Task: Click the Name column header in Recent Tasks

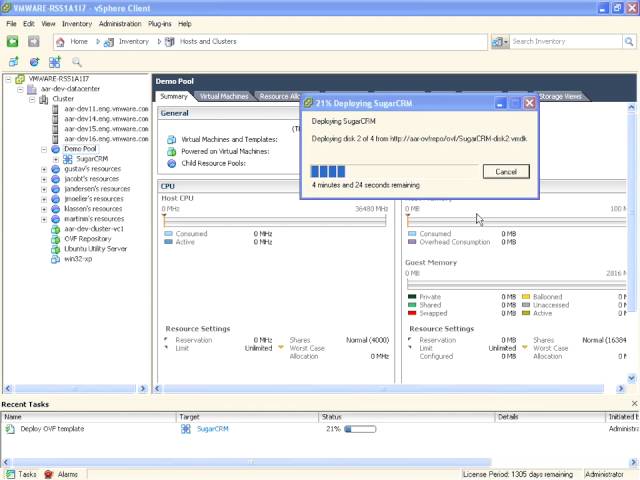Action: pos(89,417)
